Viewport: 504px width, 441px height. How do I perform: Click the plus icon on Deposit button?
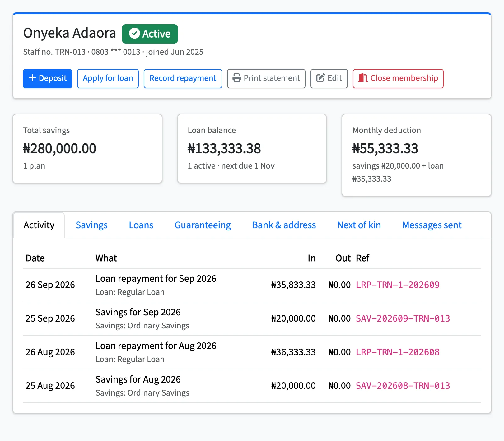pyautogui.click(x=32, y=78)
